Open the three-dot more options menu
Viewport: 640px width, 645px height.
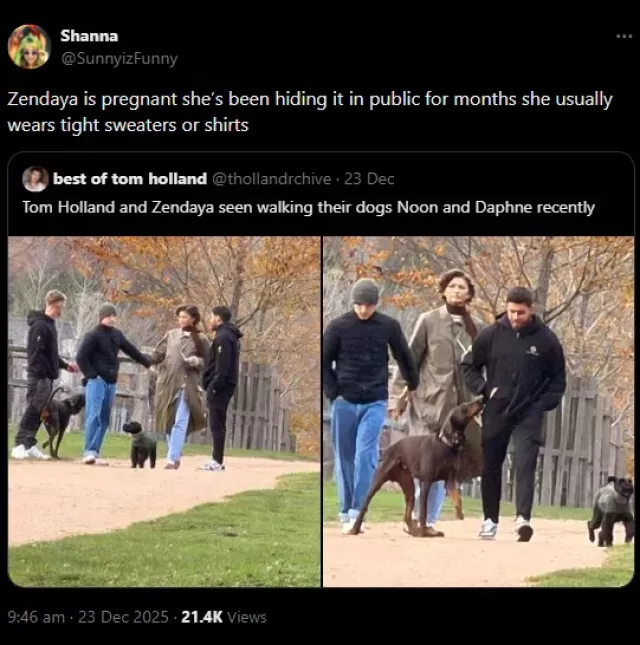point(624,37)
